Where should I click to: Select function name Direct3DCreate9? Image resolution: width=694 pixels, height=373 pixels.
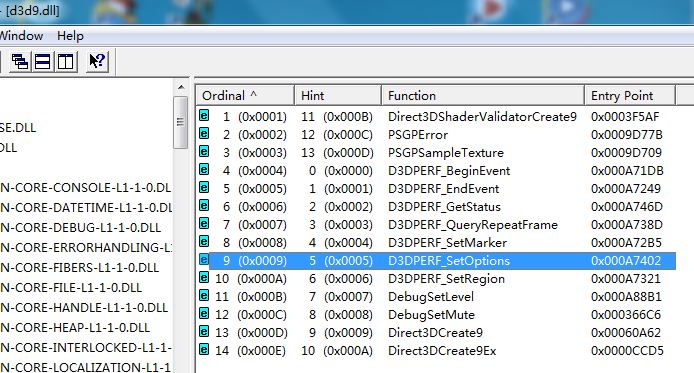click(x=435, y=333)
